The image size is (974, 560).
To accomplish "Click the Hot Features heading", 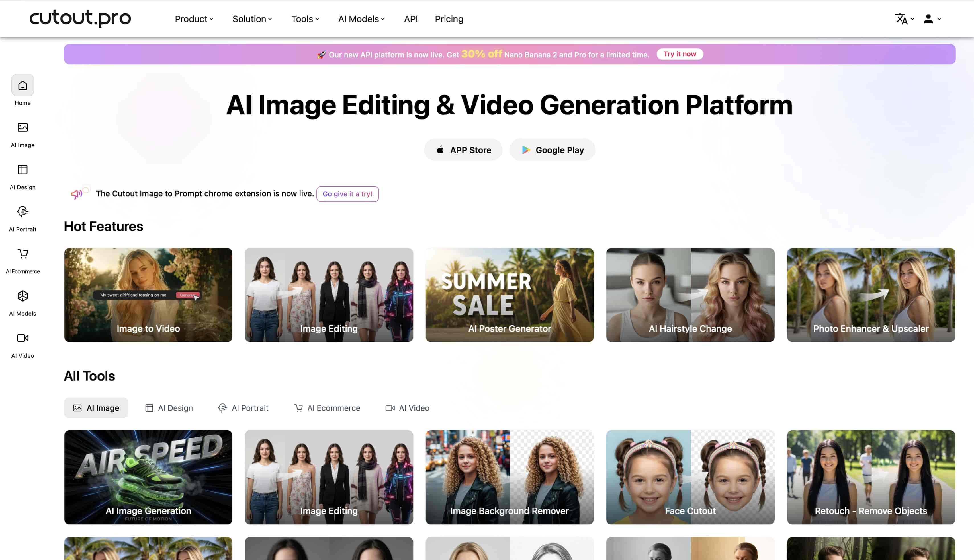I will [103, 226].
